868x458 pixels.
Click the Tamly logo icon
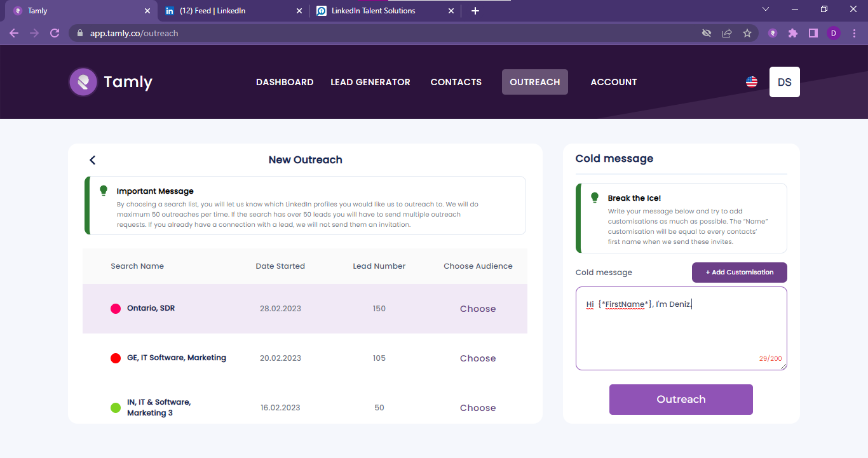83,82
